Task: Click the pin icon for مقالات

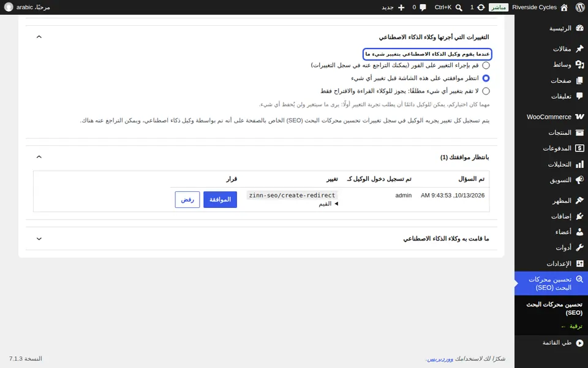Action: point(580,48)
